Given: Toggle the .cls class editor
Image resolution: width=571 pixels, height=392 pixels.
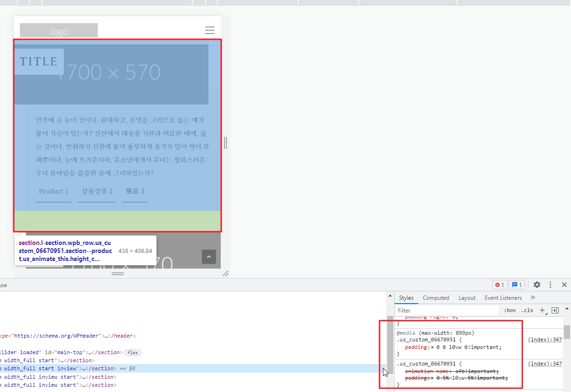Looking at the screenshot, I should (x=527, y=310).
